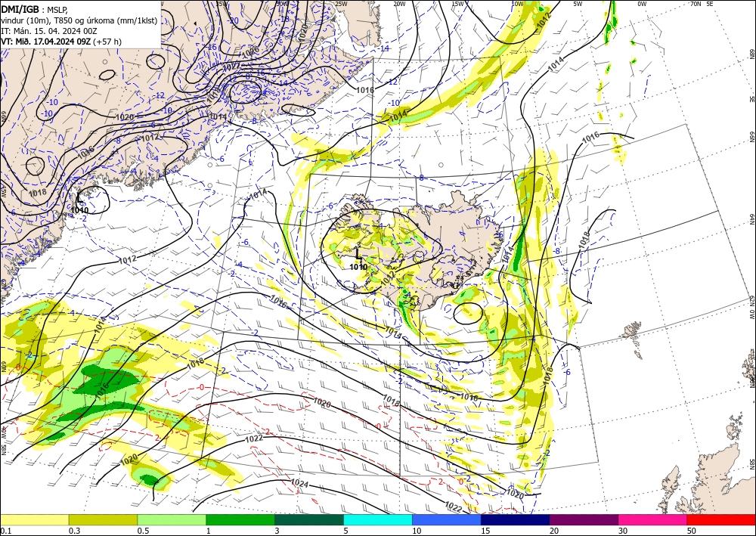This screenshot has width=756, height=536.
Task: Select the light green 0.5–1 legend swatch
Action: pos(172,519)
